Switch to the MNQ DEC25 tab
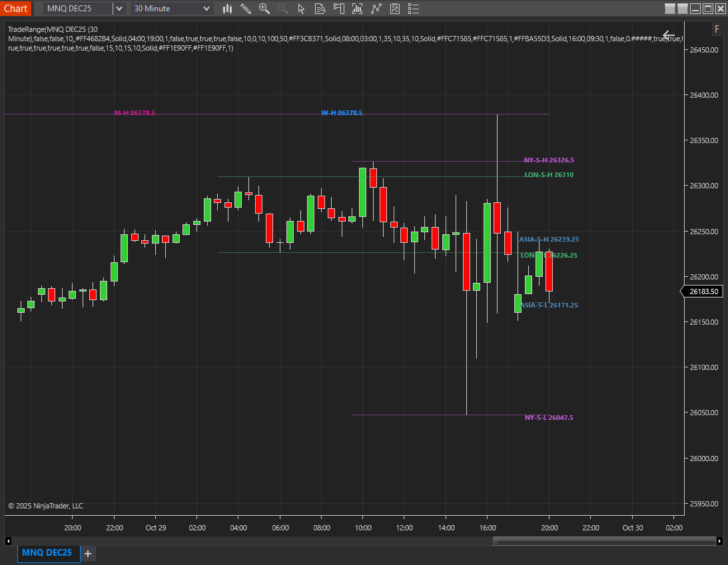 (48, 553)
